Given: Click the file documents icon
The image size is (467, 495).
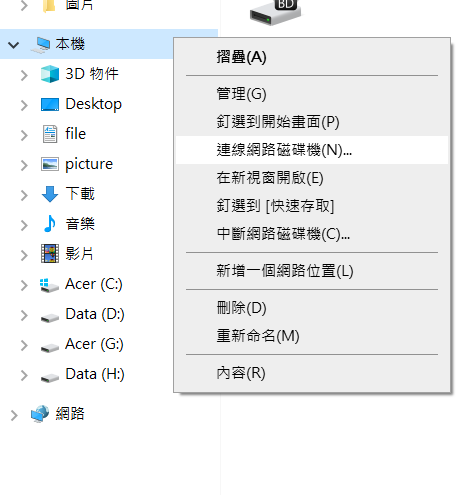Looking at the screenshot, I should (x=50, y=134).
